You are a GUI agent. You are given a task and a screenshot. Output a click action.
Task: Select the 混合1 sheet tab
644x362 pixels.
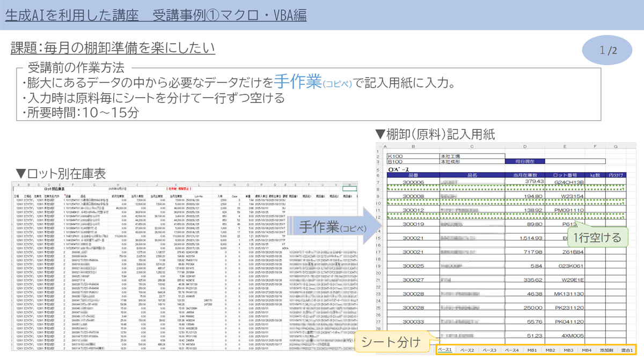pyautogui.click(x=626, y=350)
